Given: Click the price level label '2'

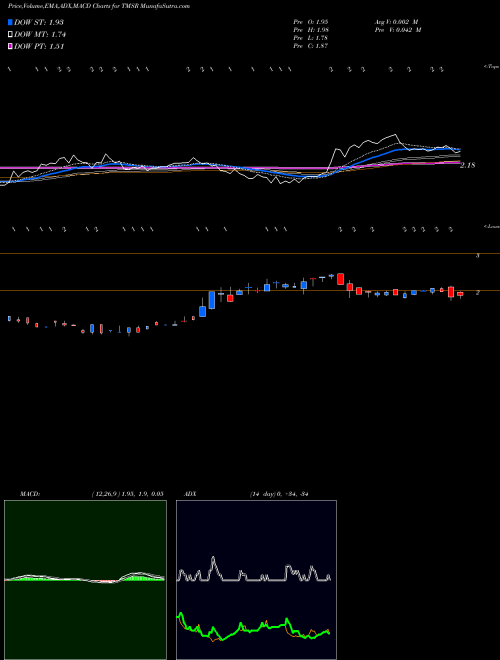Looking at the screenshot, I should 477,293.
